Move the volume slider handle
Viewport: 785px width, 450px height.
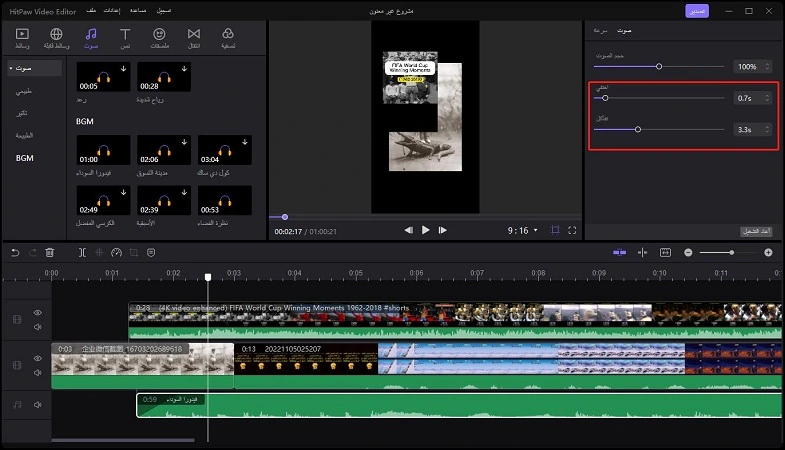click(x=659, y=67)
